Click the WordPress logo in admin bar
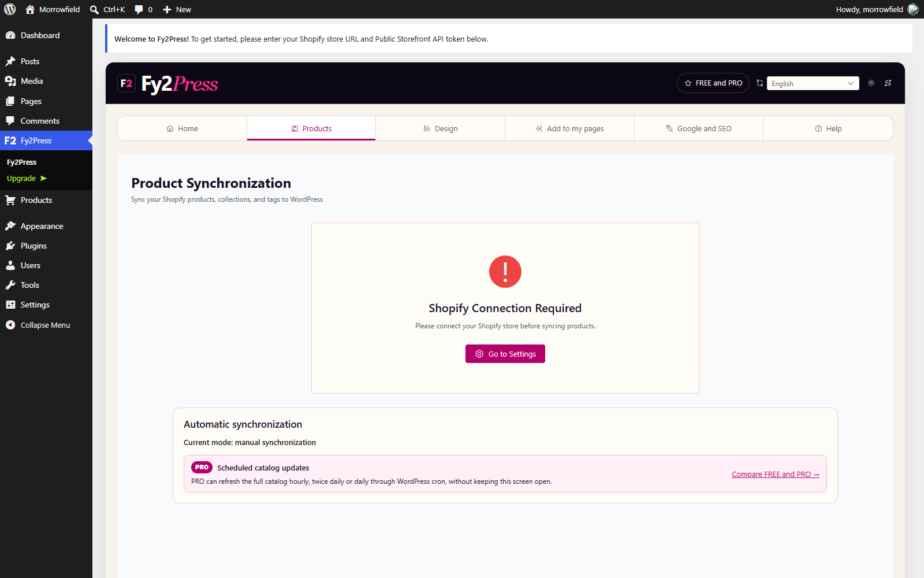Viewport: 924px width, 578px height. [x=10, y=9]
